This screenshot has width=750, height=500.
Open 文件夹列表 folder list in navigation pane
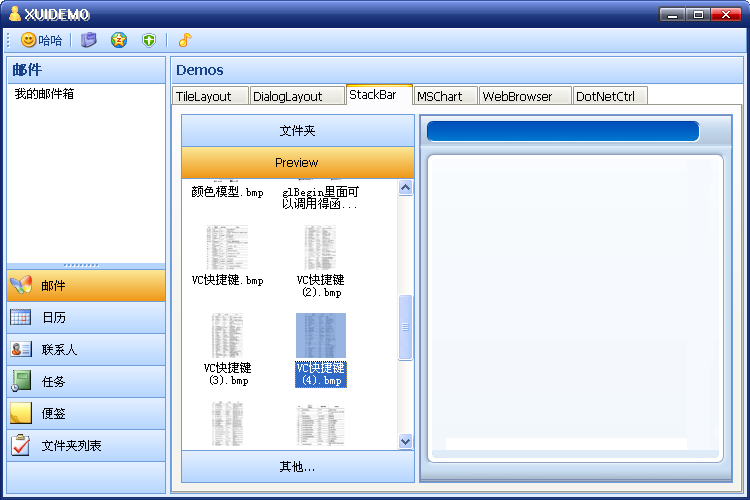(x=86, y=446)
